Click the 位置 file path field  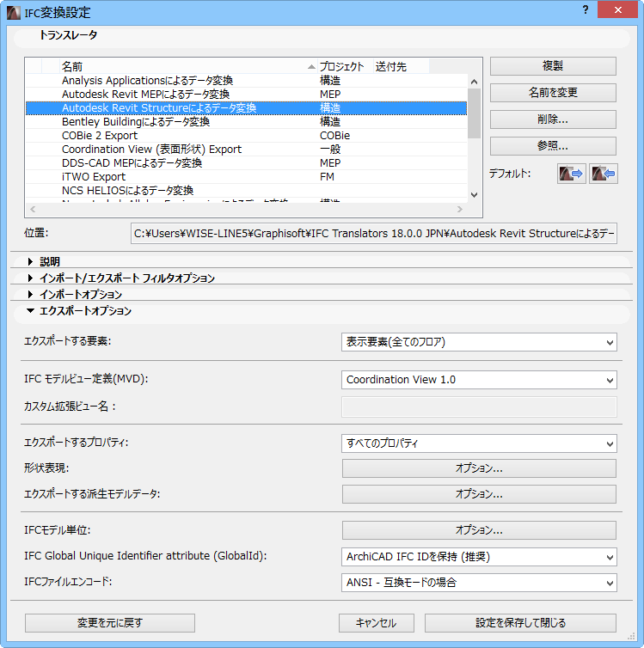[374, 234]
